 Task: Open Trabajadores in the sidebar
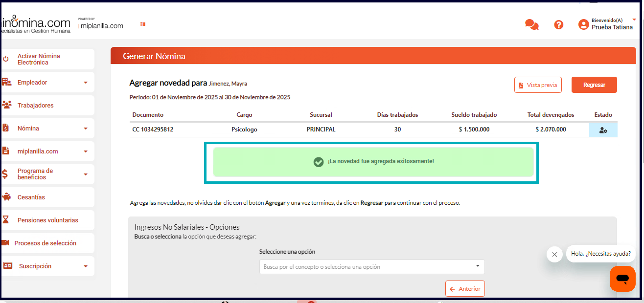pos(35,106)
